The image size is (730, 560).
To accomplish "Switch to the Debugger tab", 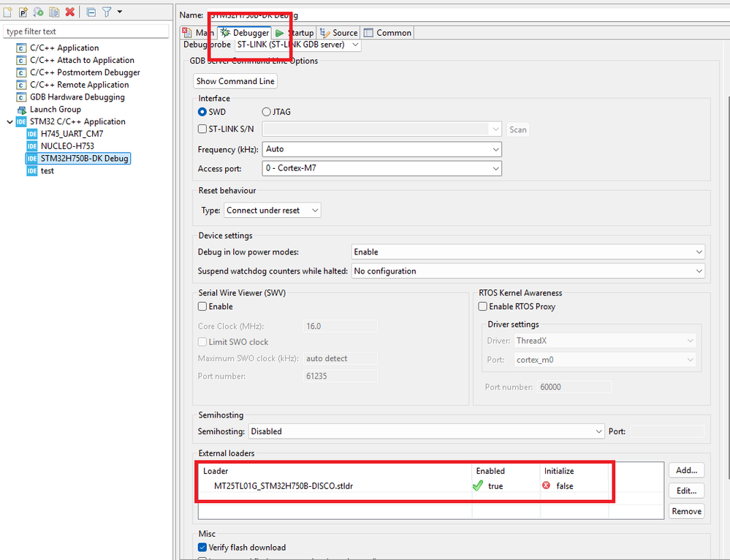I will tap(244, 33).
